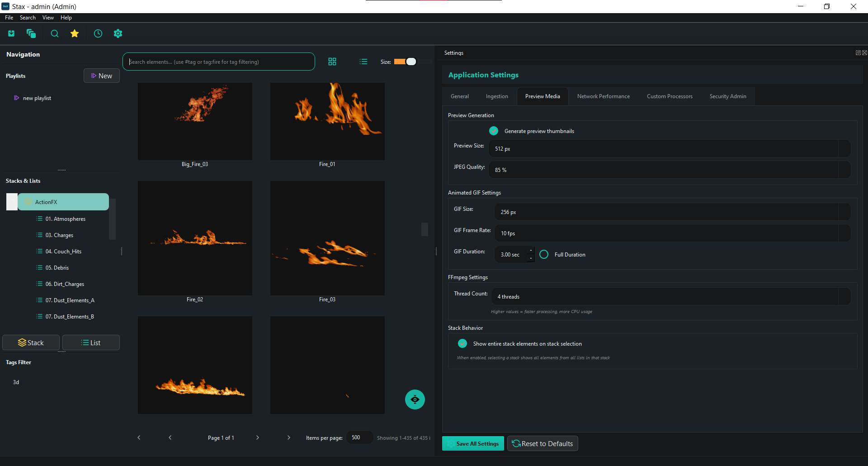Screen dimensions: 868x466
Task: Open the stacks icon in top toolbar
Action: point(31,33)
